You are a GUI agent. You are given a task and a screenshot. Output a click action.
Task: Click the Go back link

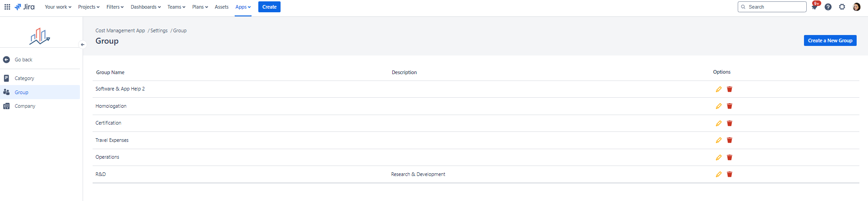click(23, 60)
